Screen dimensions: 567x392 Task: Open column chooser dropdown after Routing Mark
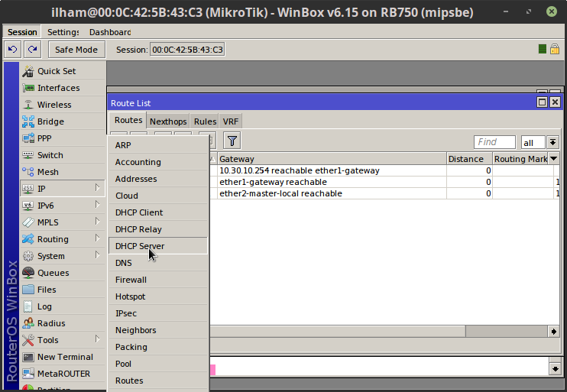[x=553, y=159]
